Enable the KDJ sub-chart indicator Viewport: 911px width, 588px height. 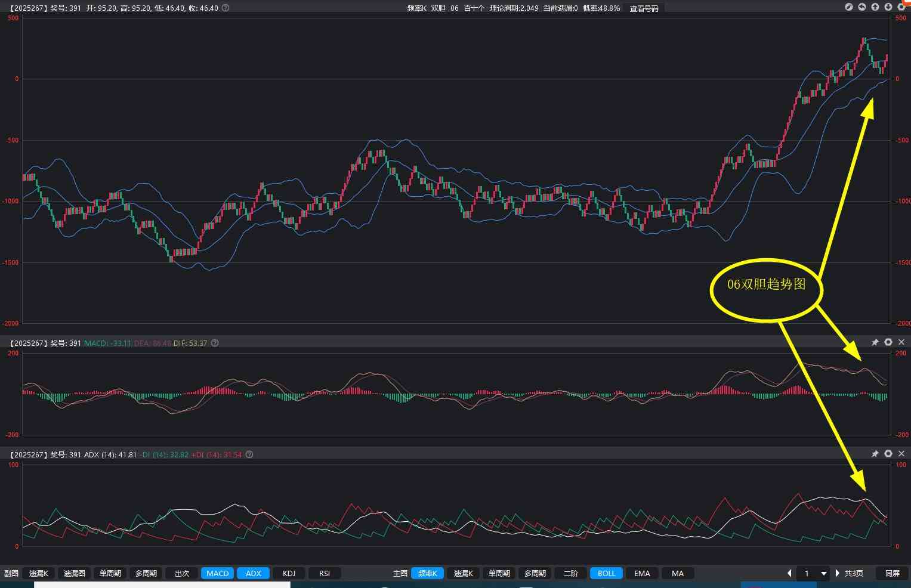click(289, 573)
